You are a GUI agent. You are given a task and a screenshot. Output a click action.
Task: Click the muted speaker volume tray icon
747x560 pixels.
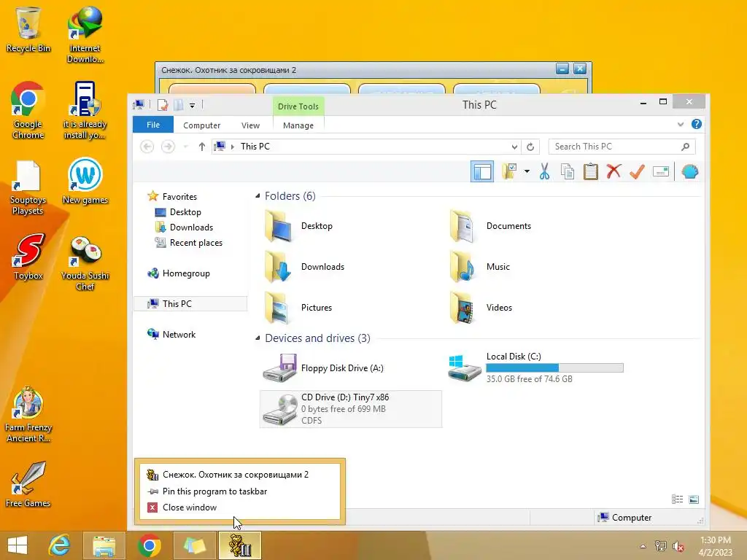coord(678,546)
